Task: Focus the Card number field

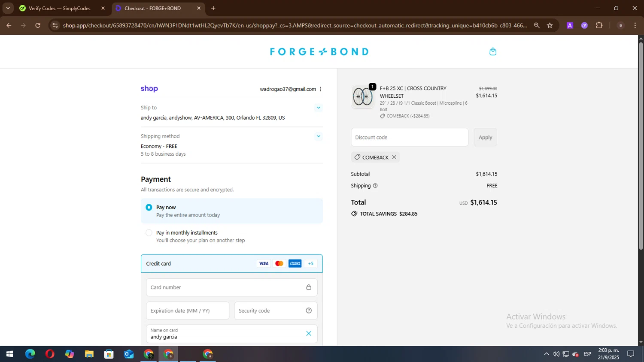Action: (x=232, y=287)
